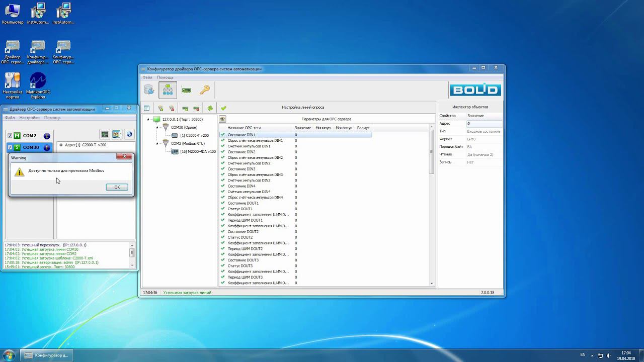Click the BOLID logo
This screenshot has height=362, width=644.
pyautogui.click(x=475, y=89)
